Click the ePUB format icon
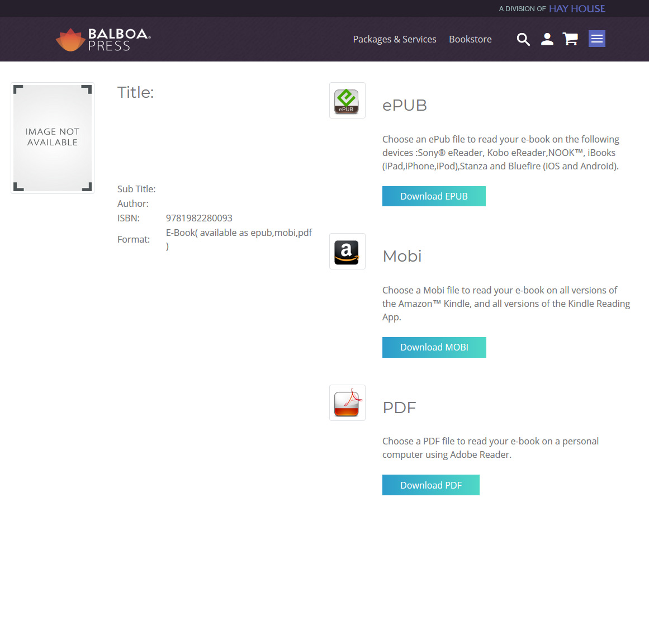 pos(347,101)
